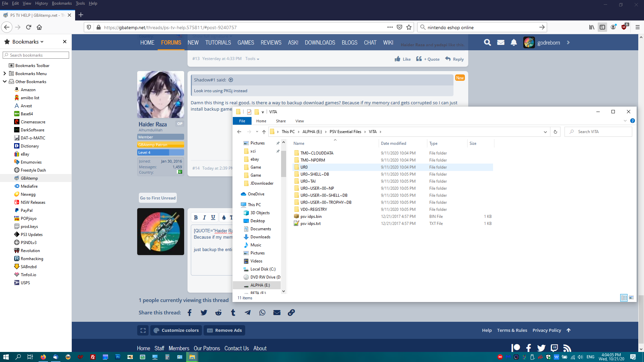Share thread on Reddit icon
The width and height of the screenshot is (644, 362).
pos(218,312)
